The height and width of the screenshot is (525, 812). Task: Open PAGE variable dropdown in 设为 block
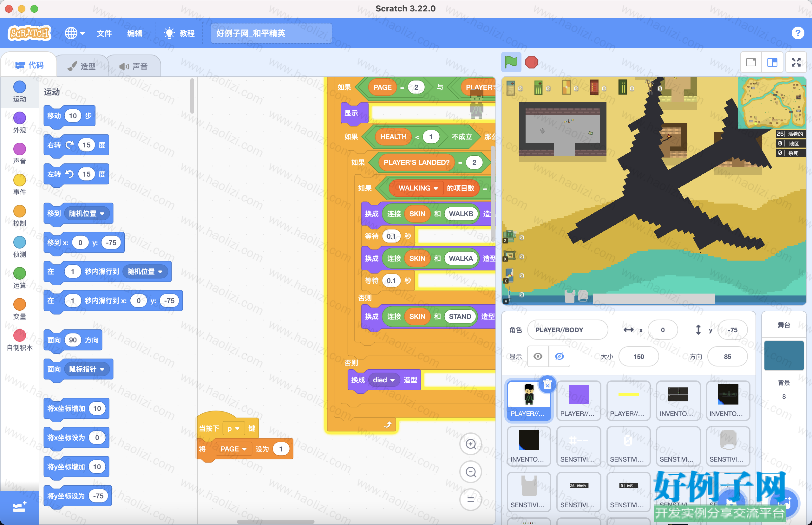[233, 449]
